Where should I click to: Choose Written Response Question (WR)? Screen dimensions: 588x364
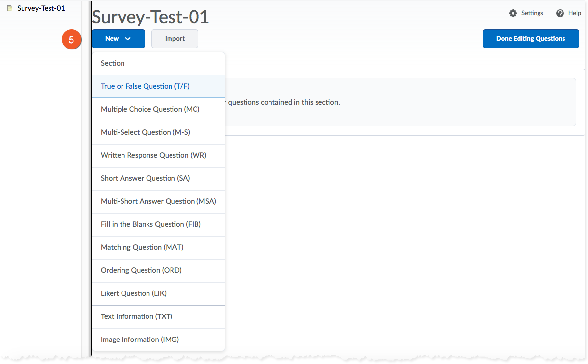(x=153, y=155)
